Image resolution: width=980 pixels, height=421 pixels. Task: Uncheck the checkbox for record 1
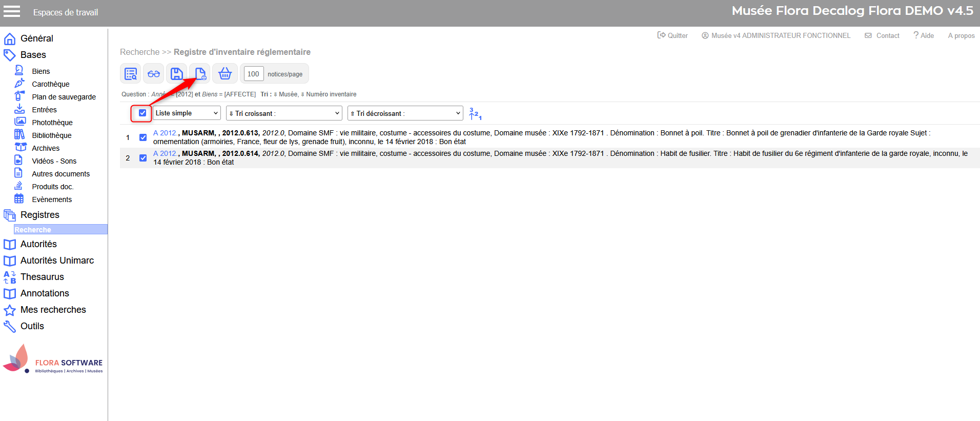pyautogui.click(x=143, y=137)
